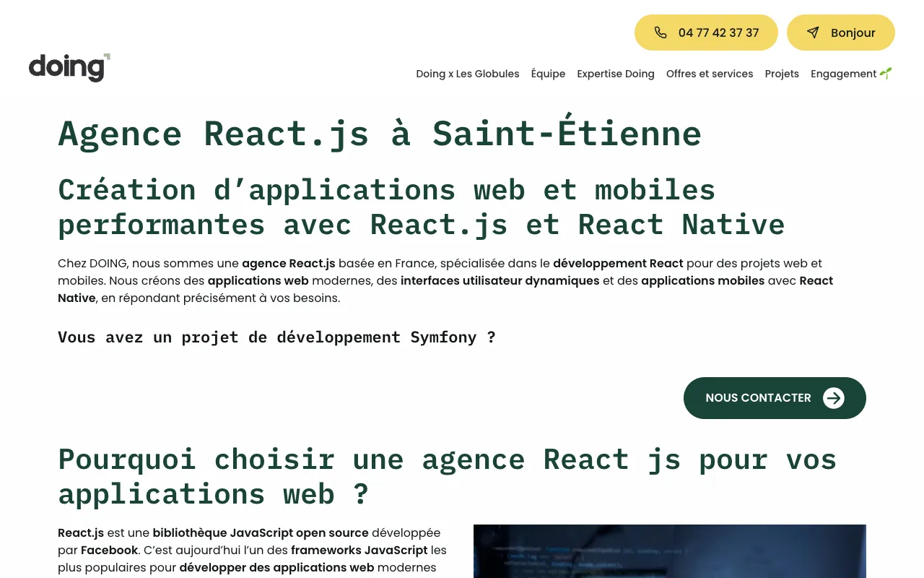Go to the Projets page

(x=782, y=74)
